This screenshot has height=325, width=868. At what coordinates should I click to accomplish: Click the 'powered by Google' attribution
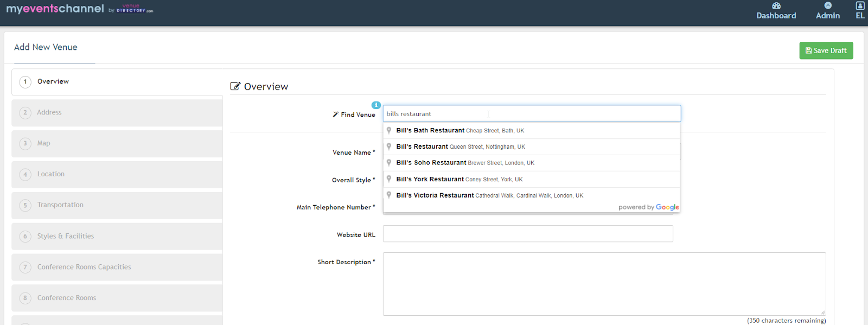point(649,207)
